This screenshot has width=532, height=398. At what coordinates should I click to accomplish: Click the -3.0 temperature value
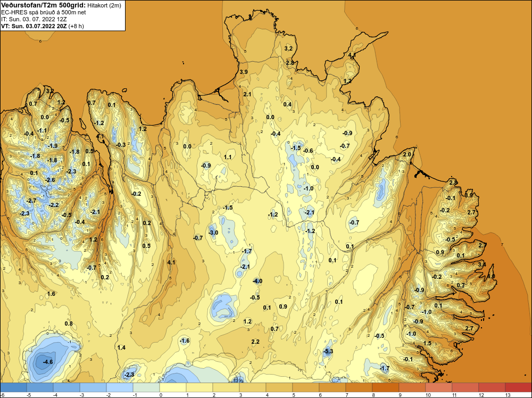[213, 233]
